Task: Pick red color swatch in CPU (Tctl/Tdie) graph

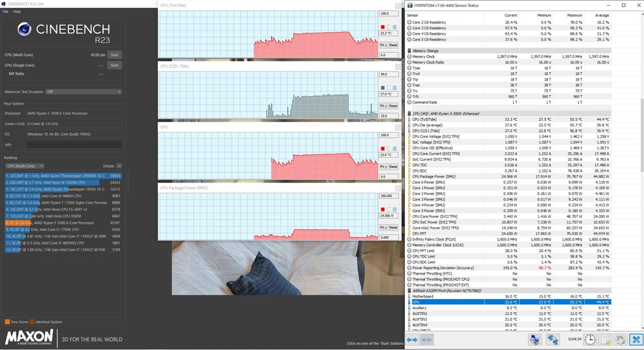Action: click(x=383, y=27)
